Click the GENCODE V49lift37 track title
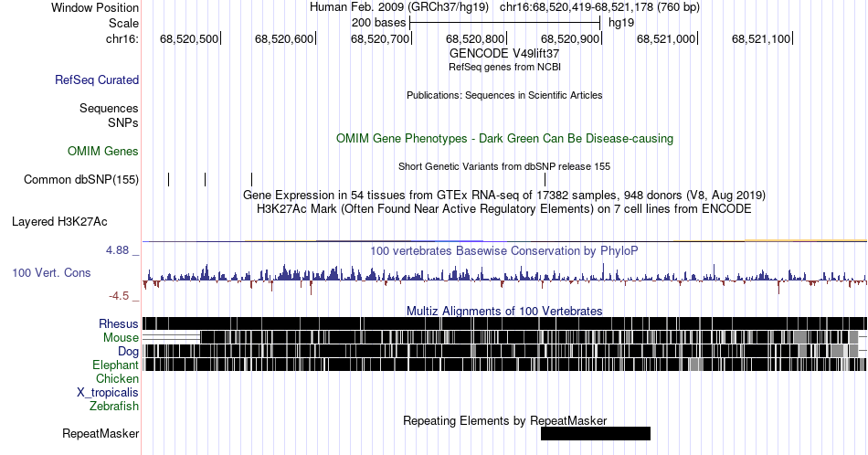This screenshot has width=868, height=455. (504, 54)
